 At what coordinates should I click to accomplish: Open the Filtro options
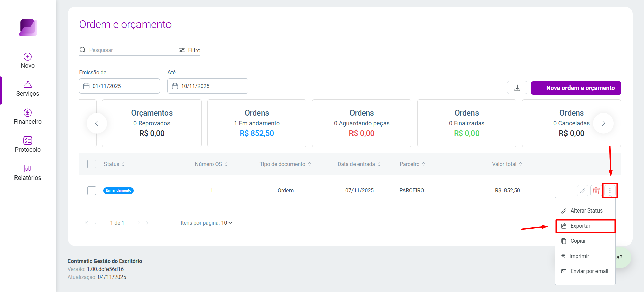coord(189,50)
